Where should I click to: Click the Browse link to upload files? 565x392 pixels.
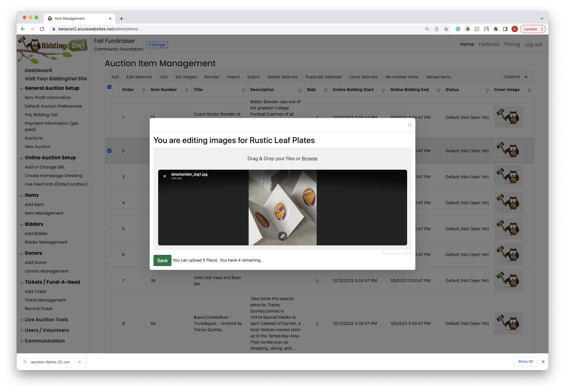[x=309, y=158]
